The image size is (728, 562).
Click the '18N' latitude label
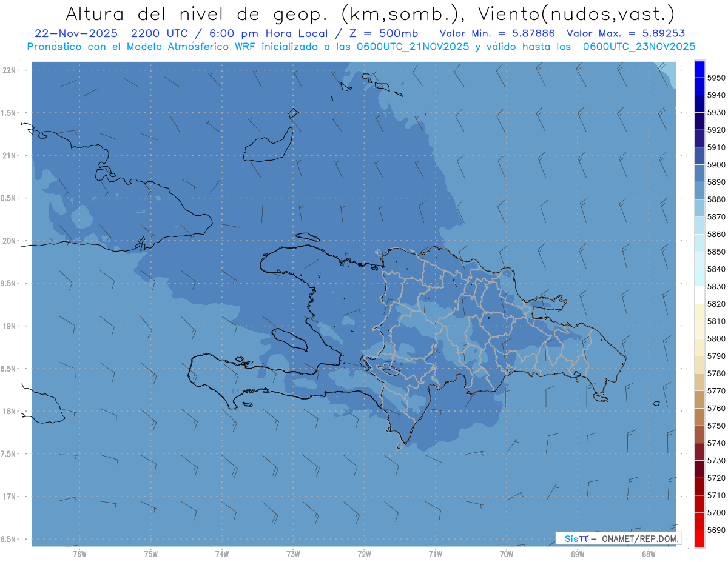click(8, 411)
